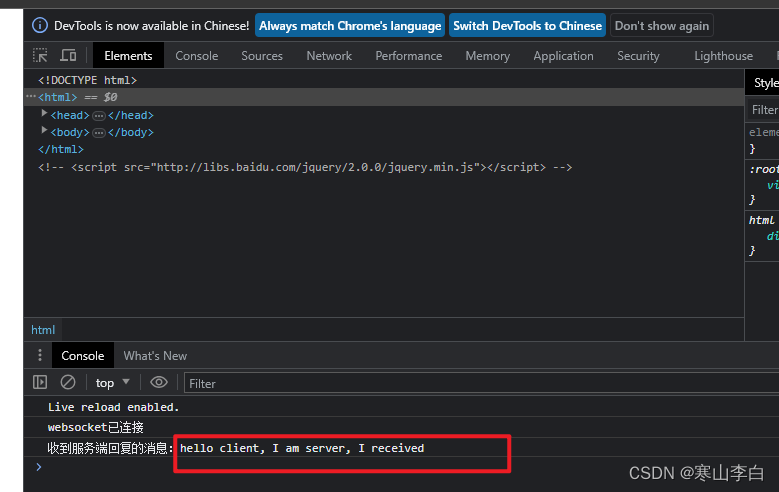Expand the collapsed head ellipsis badge
This screenshot has width=779, height=492.
pyautogui.click(x=99, y=116)
